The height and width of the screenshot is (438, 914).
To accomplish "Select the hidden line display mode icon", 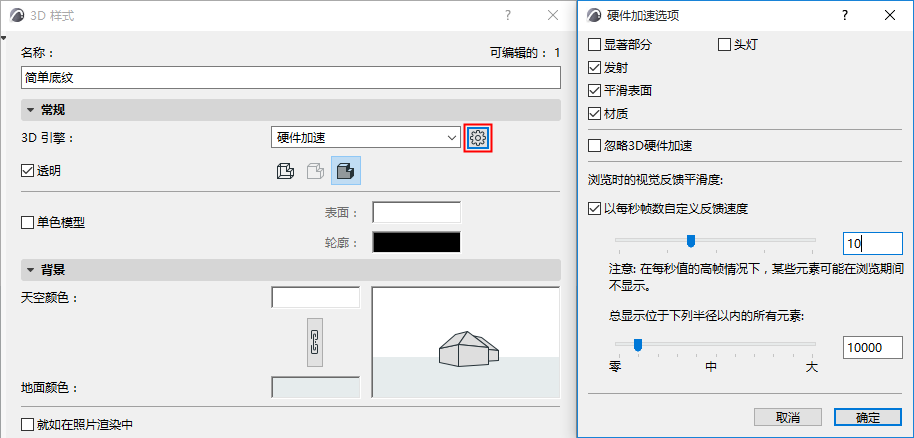I will tap(315, 171).
